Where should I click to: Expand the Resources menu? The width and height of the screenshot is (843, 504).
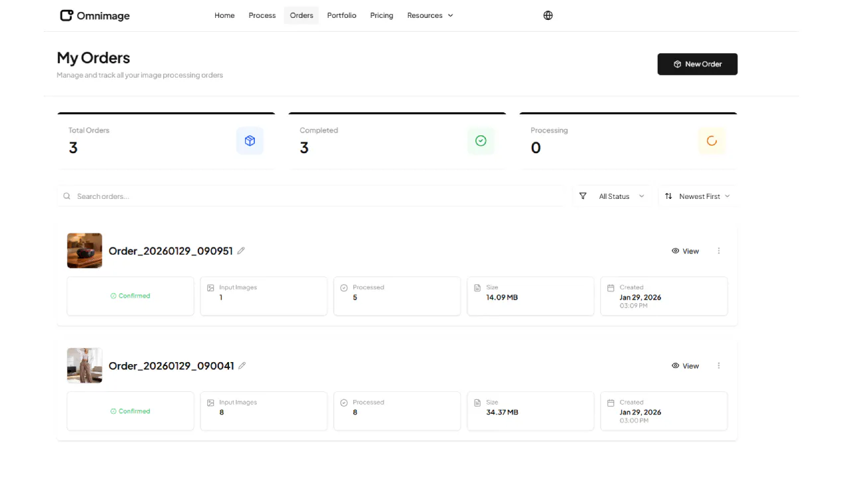pyautogui.click(x=430, y=15)
